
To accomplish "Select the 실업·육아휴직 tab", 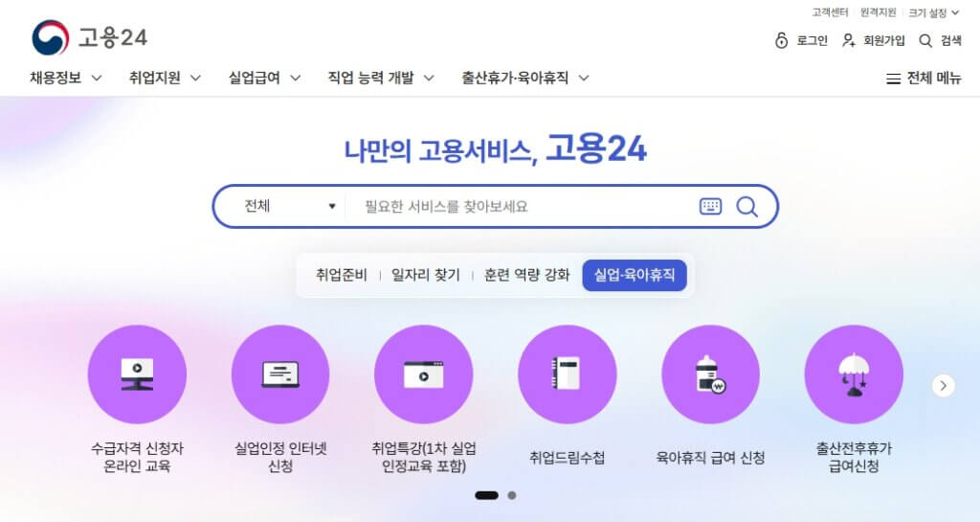I will point(635,275).
